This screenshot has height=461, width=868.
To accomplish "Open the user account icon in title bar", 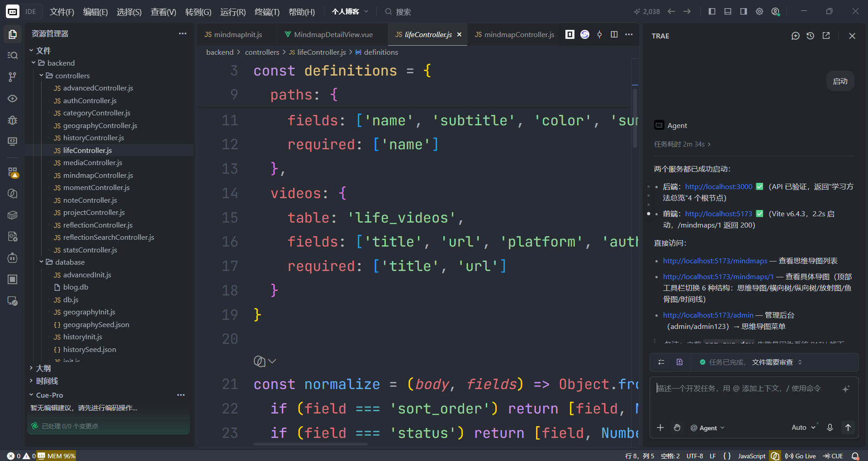I will [x=776, y=11].
